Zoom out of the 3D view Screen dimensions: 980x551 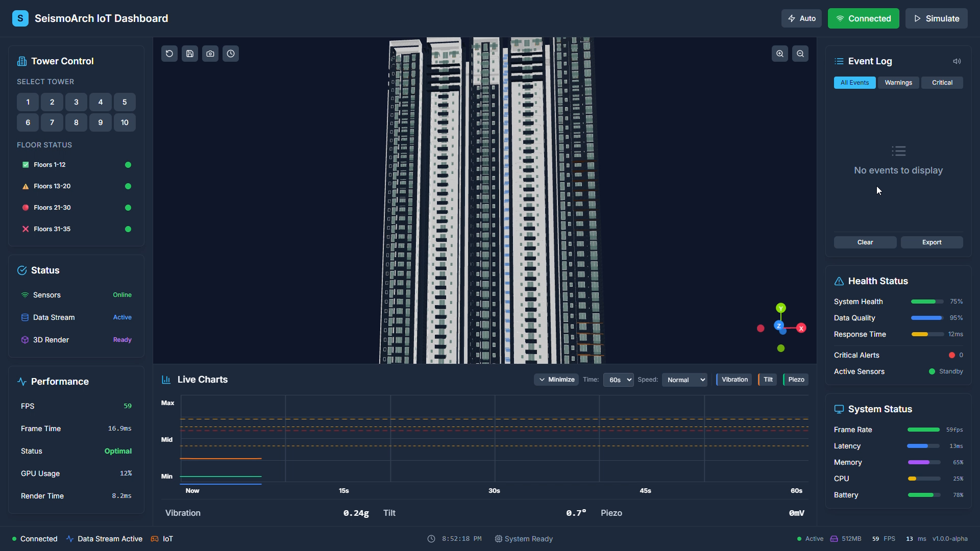[x=800, y=54]
